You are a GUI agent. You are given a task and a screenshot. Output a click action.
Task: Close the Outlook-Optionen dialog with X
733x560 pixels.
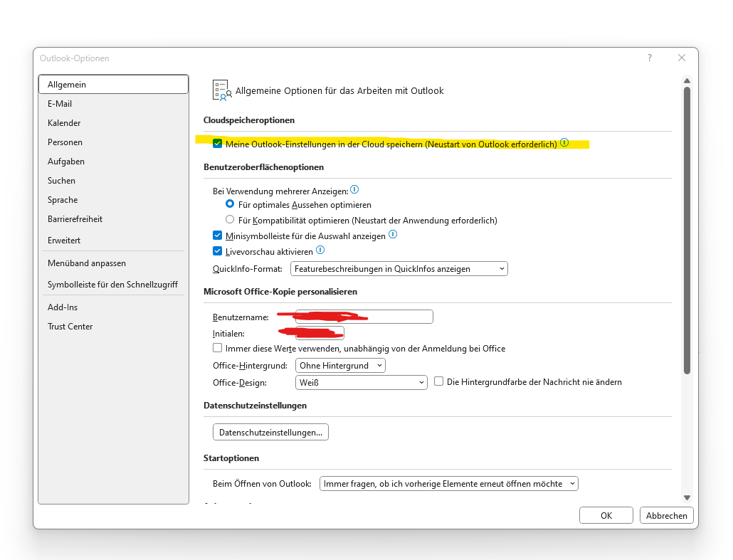pyautogui.click(x=682, y=58)
